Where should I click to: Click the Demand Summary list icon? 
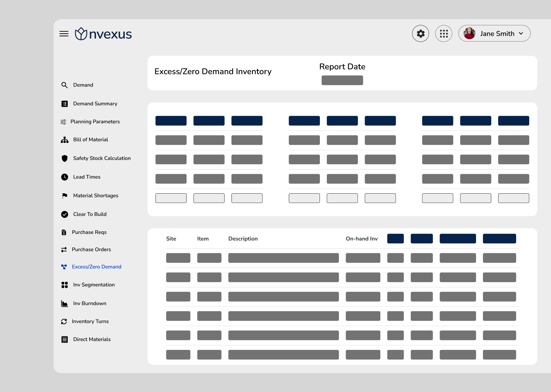coord(65,104)
